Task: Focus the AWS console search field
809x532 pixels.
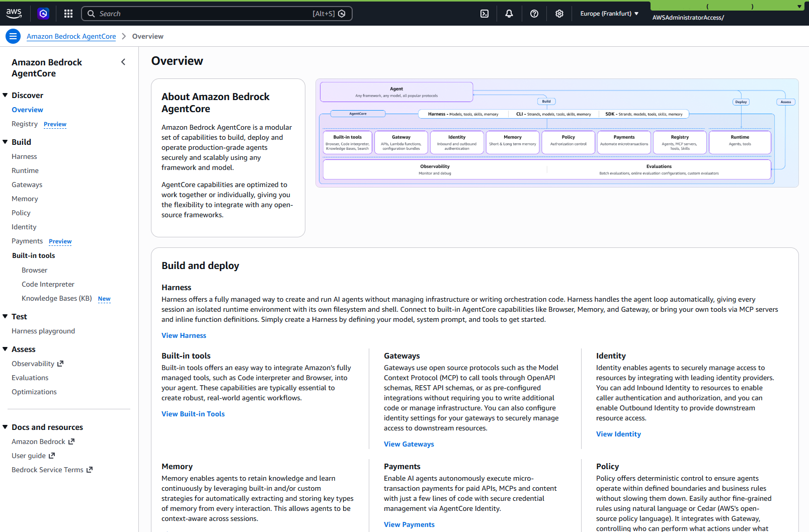Action: (x=216, y=14)
